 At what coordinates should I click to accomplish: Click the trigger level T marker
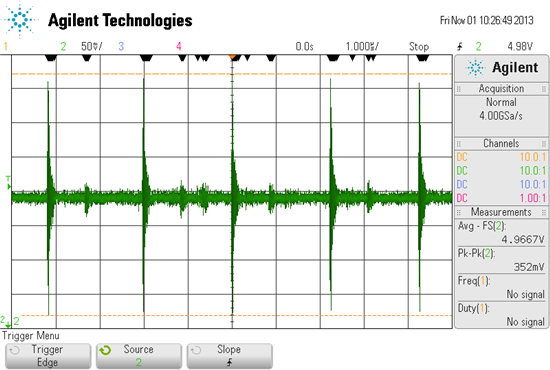pos(8,183)
